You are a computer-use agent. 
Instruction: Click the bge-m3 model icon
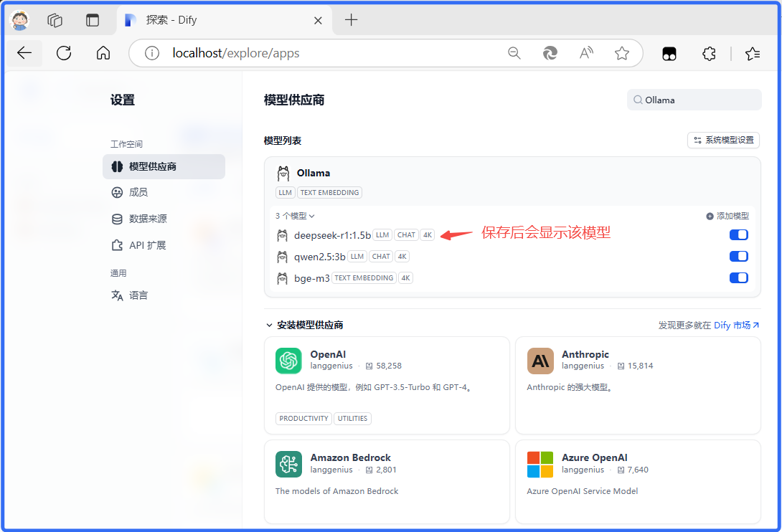coord(282,278)
